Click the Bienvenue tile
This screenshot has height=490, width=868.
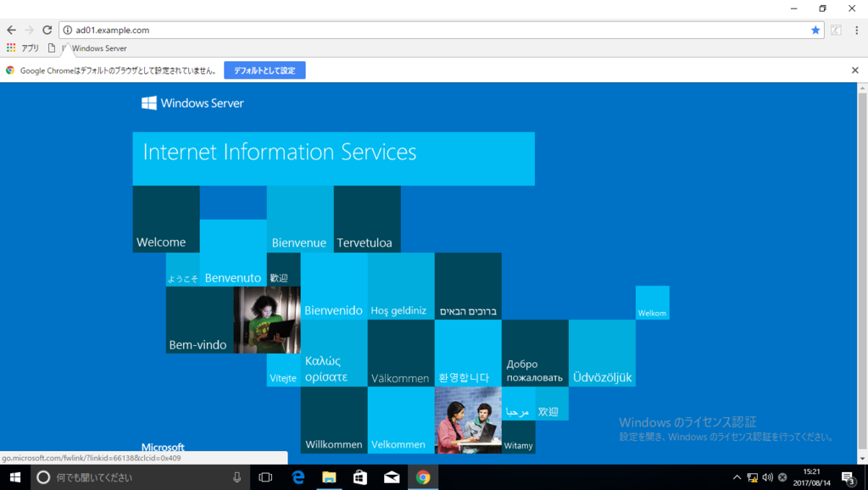pyautogui.click(x=300, y=220)
